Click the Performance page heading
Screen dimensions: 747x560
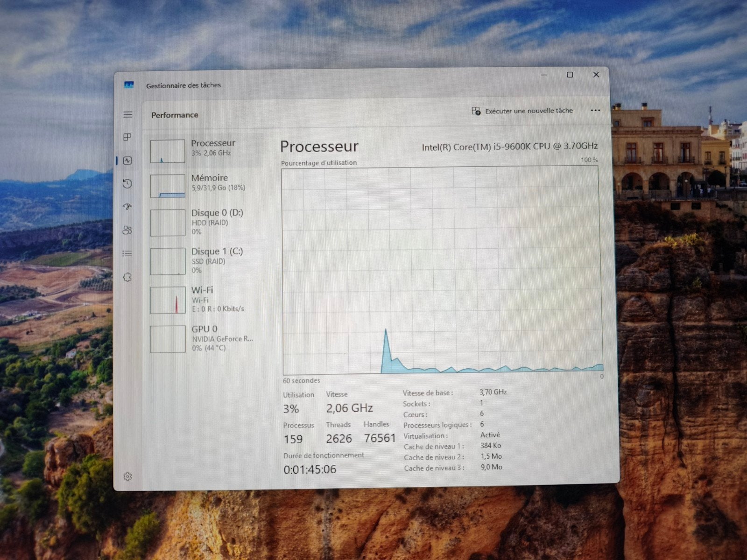175,115
